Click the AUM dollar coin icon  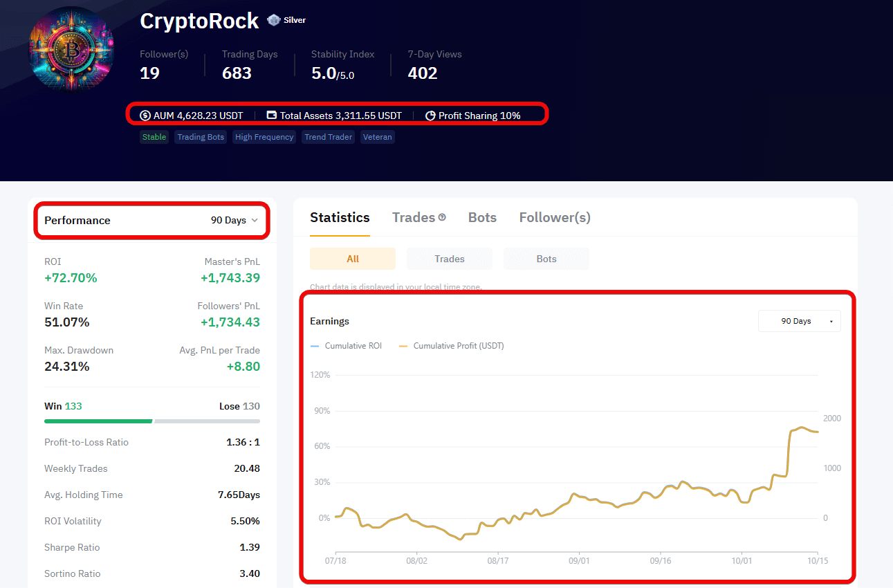(x=145, y=116)
